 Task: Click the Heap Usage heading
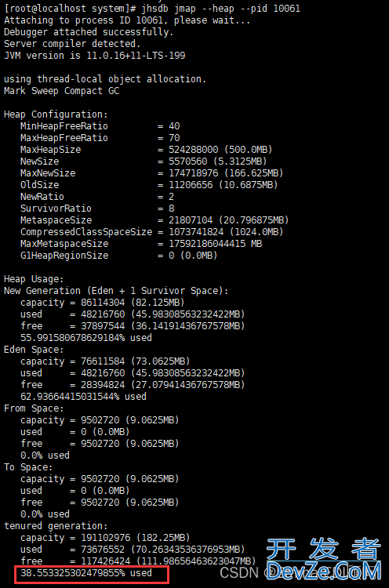pos(34,279)
